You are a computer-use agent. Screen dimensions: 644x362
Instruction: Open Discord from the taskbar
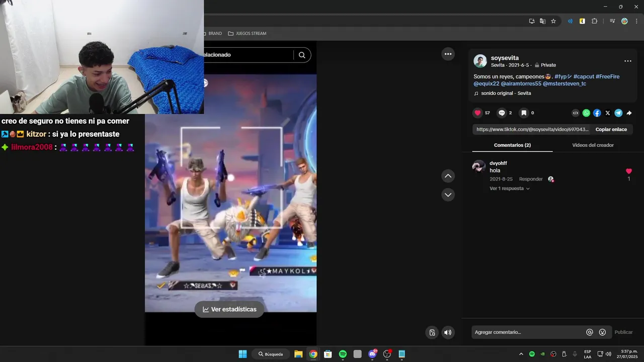click(372, 354)
